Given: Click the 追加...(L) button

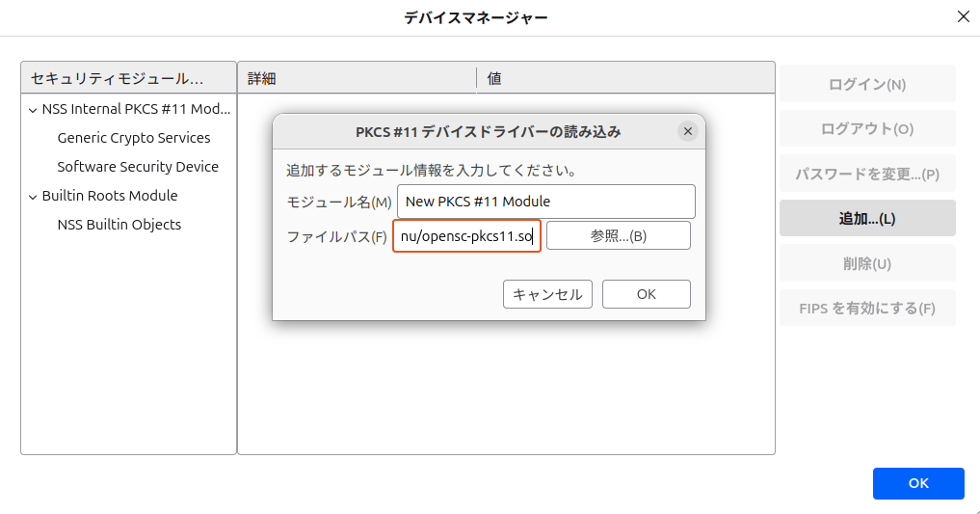Looking at the screenshot, I should click(x=867, y=218).
